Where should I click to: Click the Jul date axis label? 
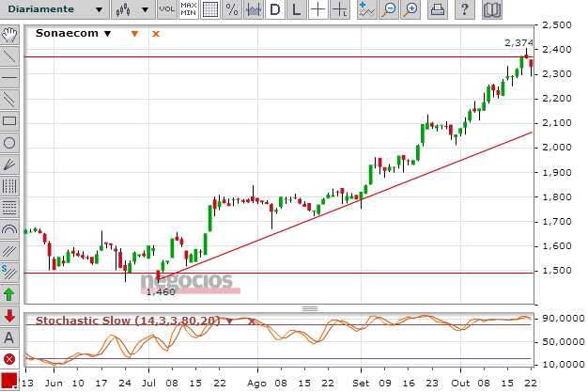148,384
